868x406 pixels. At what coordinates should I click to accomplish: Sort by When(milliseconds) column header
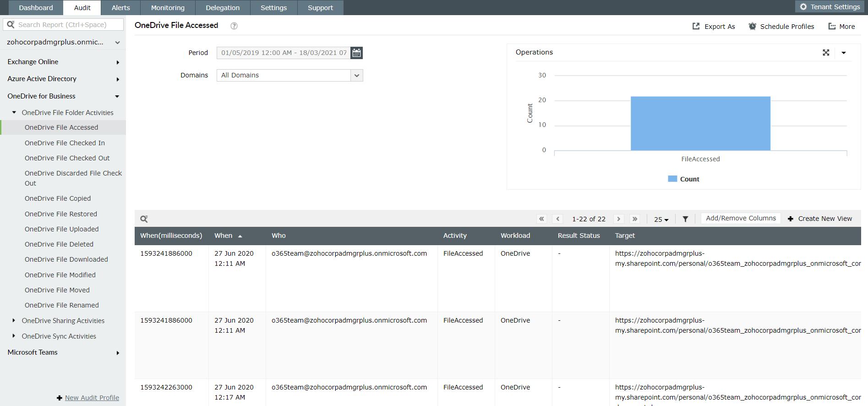tap(171, 236)
